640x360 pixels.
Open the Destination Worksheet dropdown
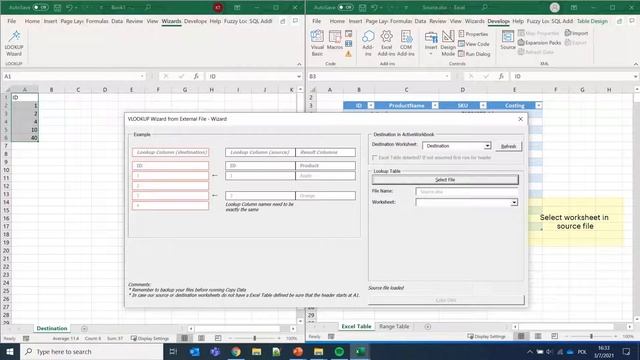pyautogui.click(x=487, y=146)
